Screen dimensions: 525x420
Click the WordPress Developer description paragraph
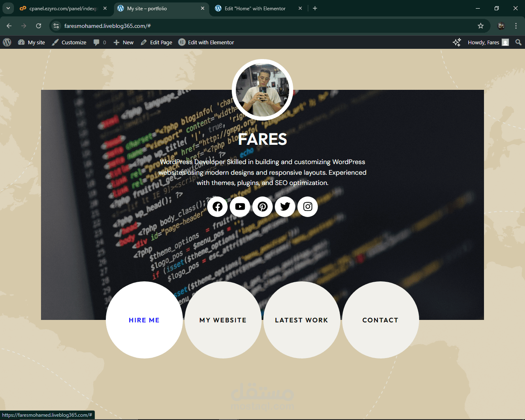coord(262,172)
